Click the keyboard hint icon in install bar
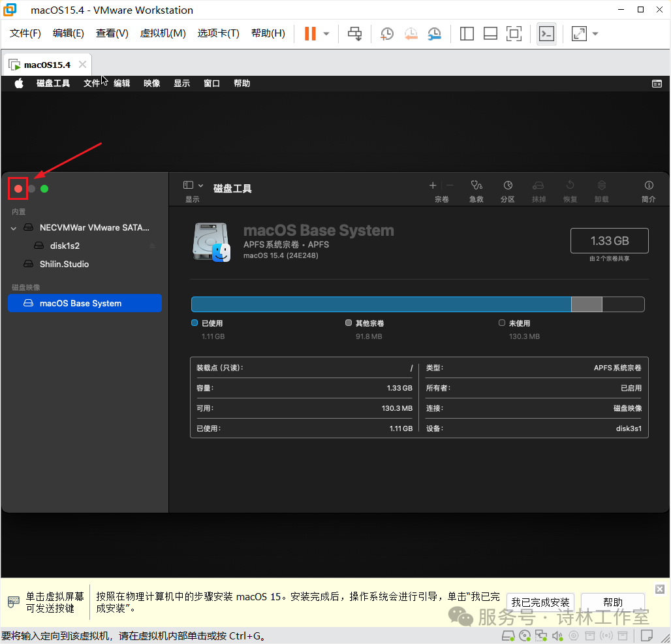 click(13, 602)
